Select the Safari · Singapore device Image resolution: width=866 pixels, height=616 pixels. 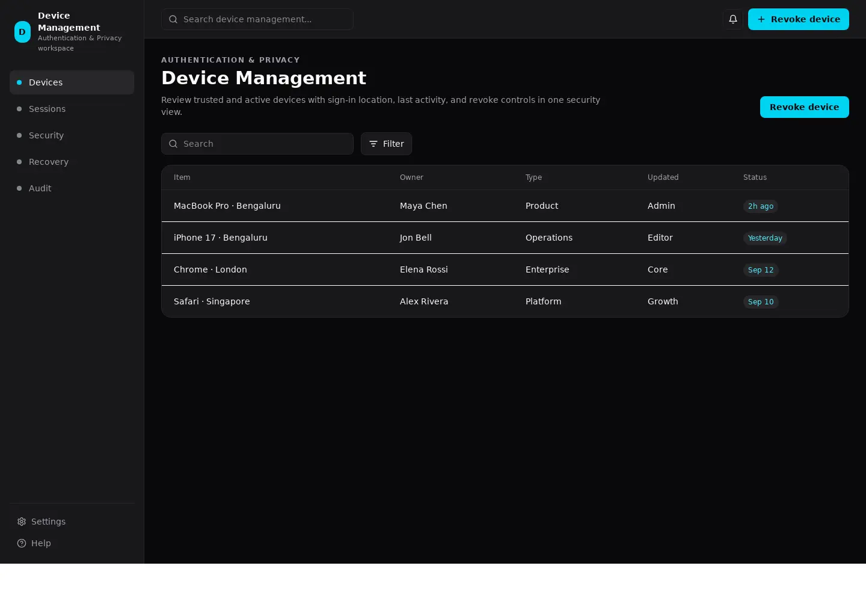point(505,301)
